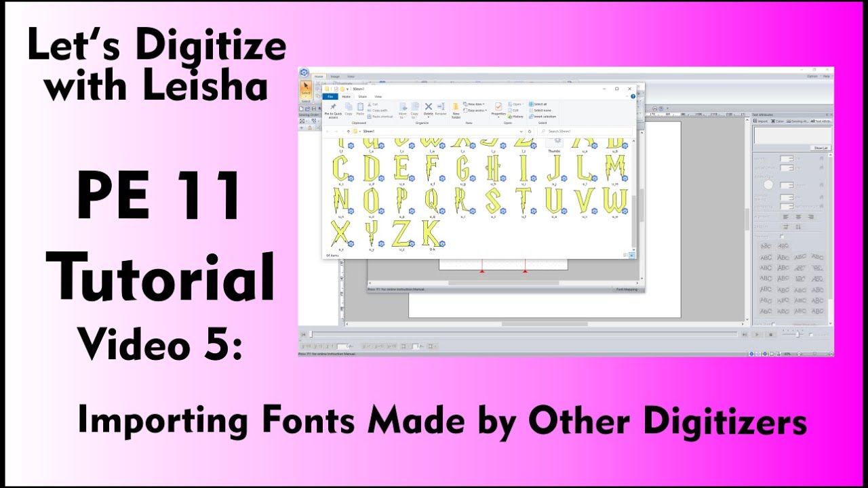Click the Copy icon in Clipboard group
Screen dimensions: 868x488
tap(349, 109)
